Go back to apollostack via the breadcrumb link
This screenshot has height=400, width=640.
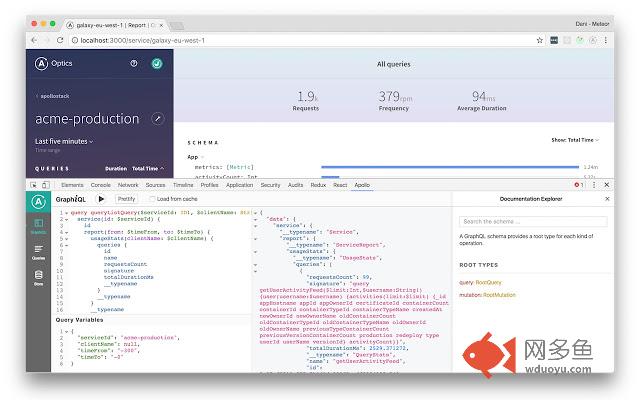[x=53, y=96]
